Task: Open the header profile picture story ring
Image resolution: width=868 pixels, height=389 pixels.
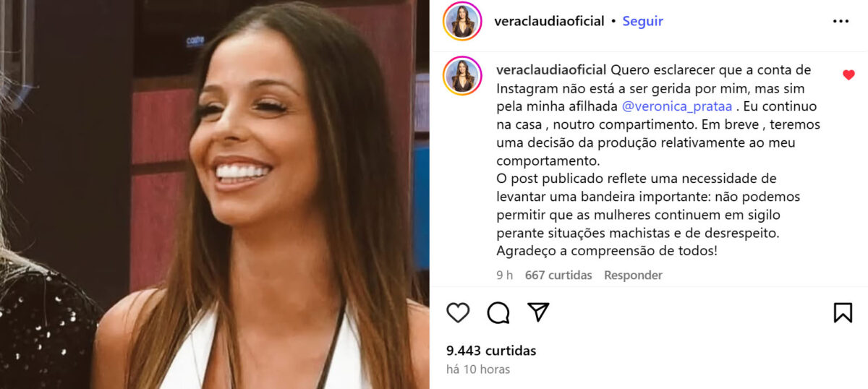Action: (x=462, y=21)
